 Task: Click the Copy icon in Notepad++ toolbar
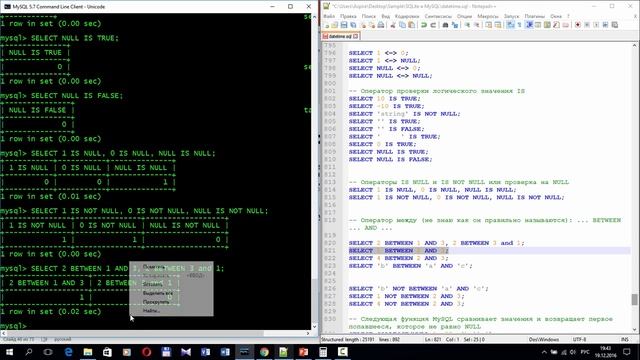point(402,25)
